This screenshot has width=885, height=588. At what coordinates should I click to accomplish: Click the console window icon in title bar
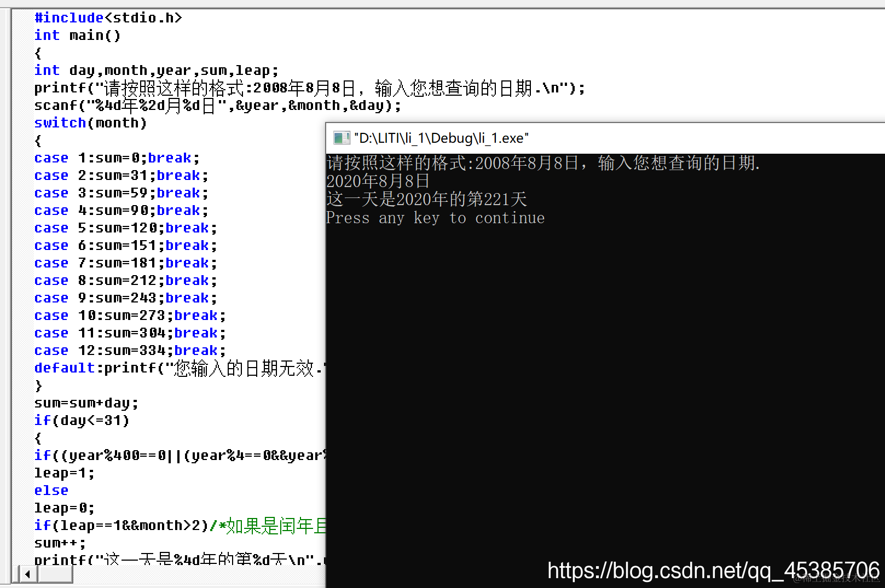[342, 138]
